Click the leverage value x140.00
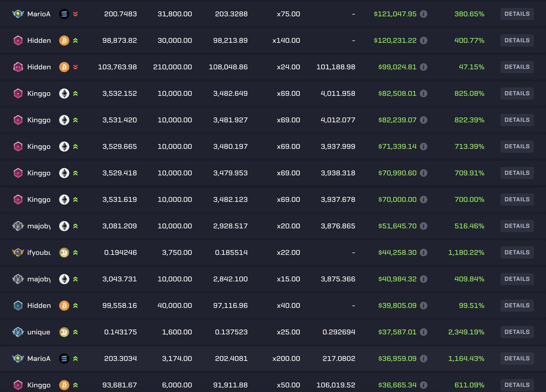The image size is (546, 392). [286, 40]
